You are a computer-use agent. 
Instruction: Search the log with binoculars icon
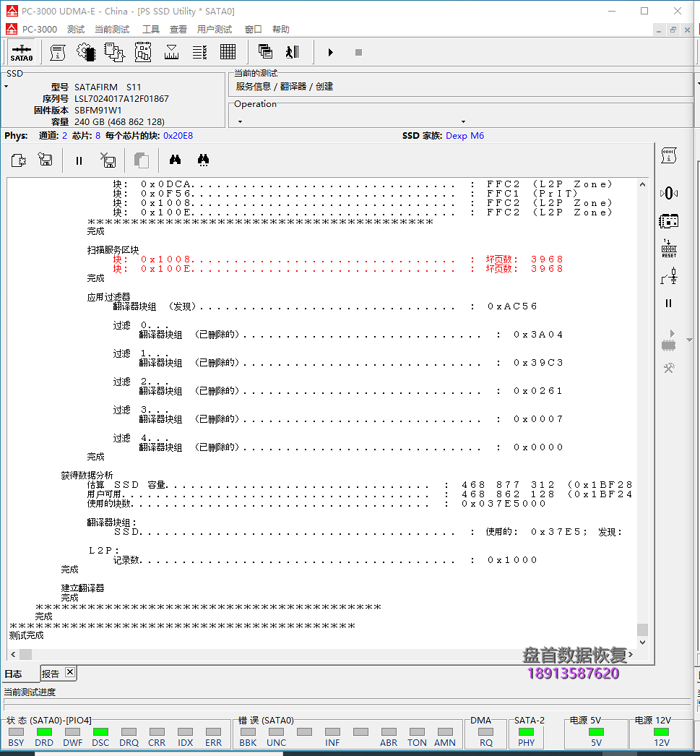pos(175,160)
